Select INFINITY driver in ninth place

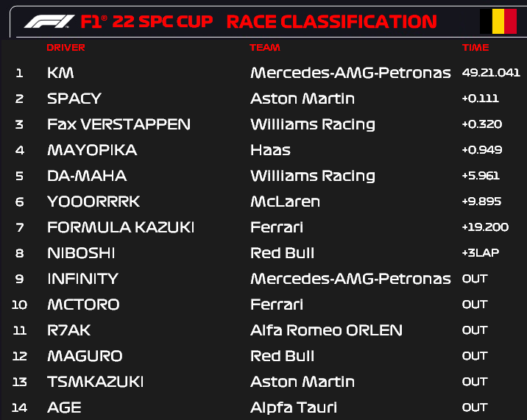coord(82,279)
